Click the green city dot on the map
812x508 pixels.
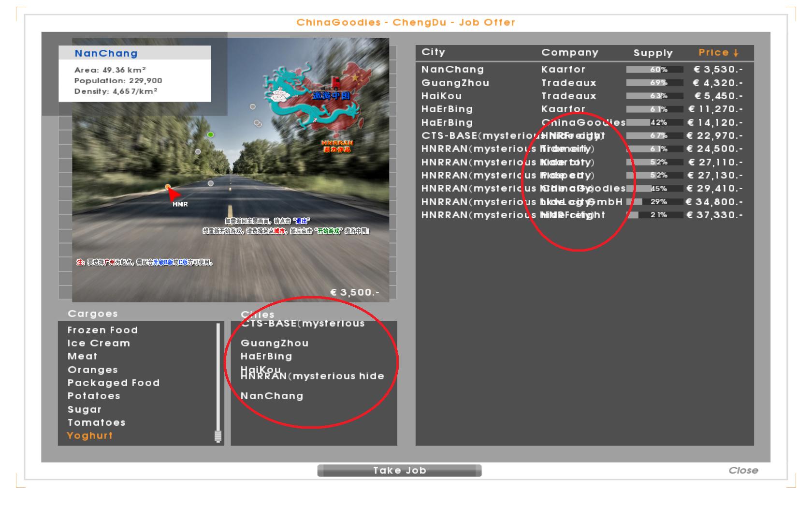point(210,134)
